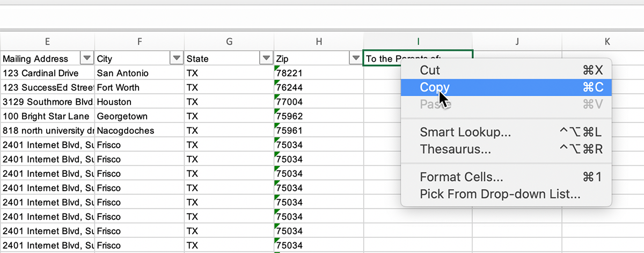644x253 pixels.
Task: Select column E header
Action: [x=48, y=41]
